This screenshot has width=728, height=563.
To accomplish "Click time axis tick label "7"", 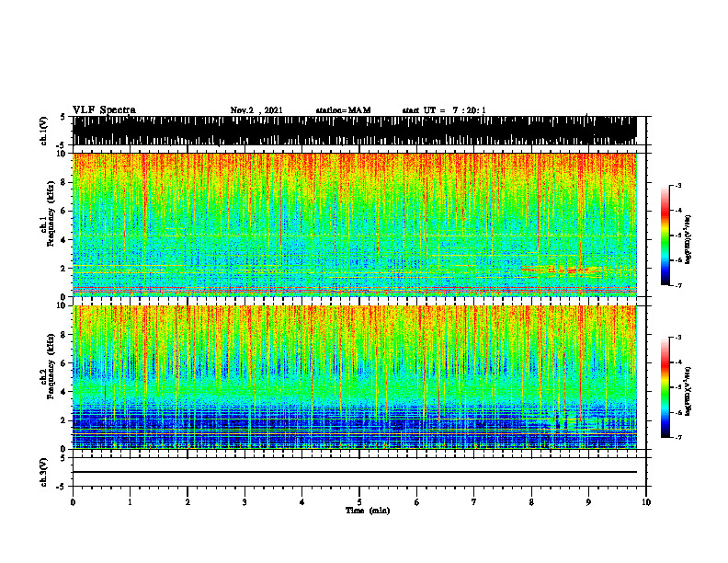I will click(x=474, y=502).
